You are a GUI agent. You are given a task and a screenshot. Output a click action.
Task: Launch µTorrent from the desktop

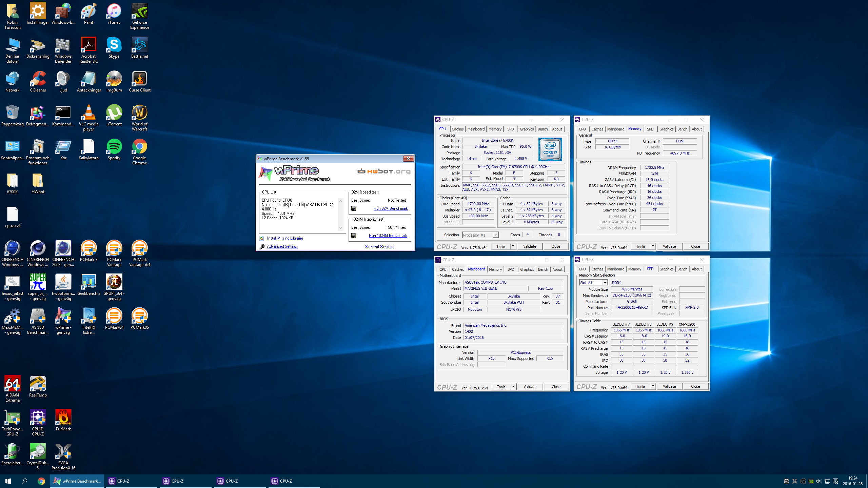(x=114, y=115)
